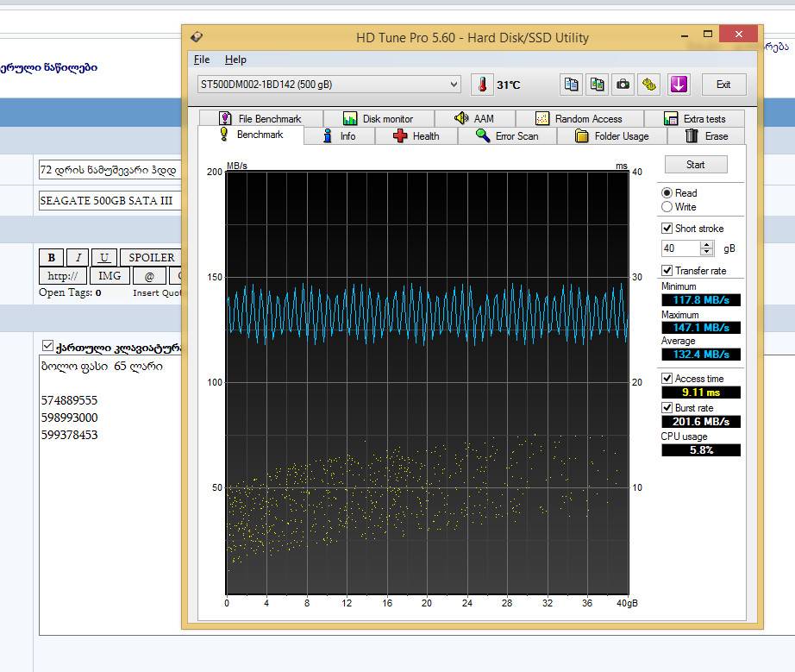Click the Average 132.4 MB/s value
Image resolution: width=795 pixels, height=672 pixels.
click(x=701, y=354)
